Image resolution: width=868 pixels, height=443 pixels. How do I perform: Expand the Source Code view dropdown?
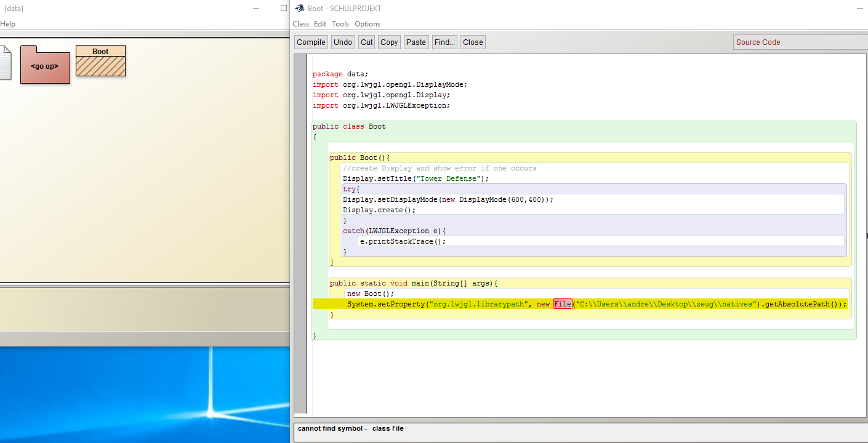point(800,42)
